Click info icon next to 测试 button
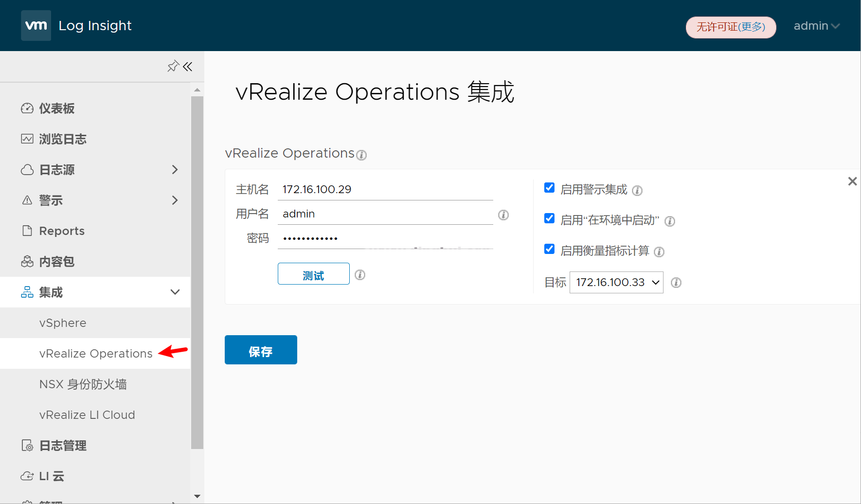This screenshot has height=504, width=861. coord(360,275)
